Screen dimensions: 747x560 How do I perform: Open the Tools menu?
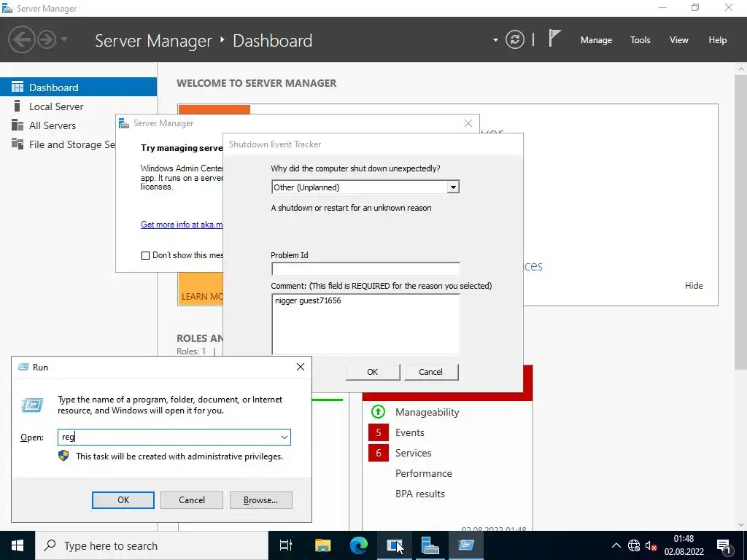[640, 40]
